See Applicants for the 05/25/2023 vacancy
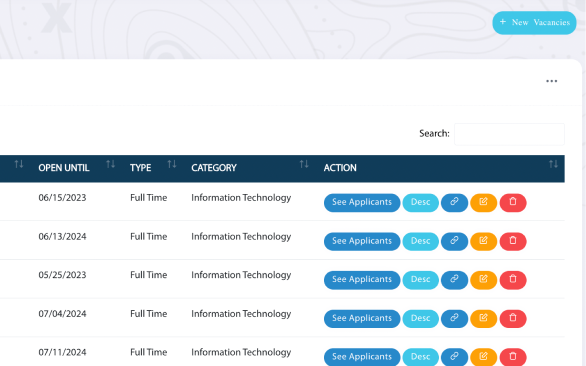Image resolution: width=586 pixels, height=366 pixels. (362, 280)
